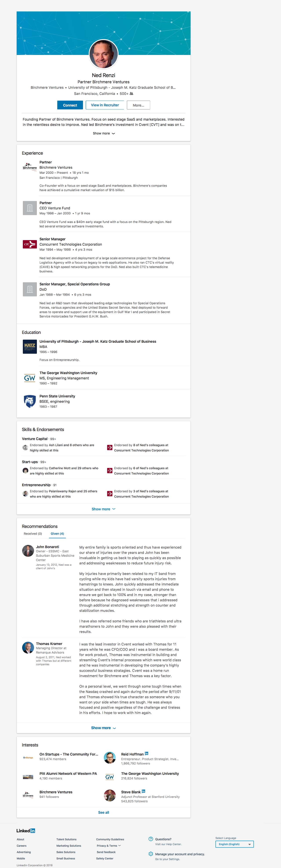Open the KATZ school logo
Viewport: 281px width, 868px height.
coord(30,347)
